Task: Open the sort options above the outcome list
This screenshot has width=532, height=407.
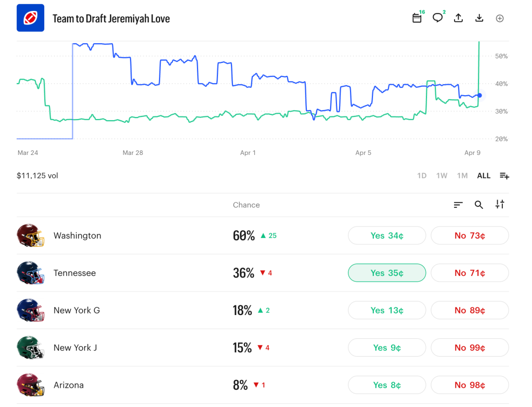Action: point(458,205)
